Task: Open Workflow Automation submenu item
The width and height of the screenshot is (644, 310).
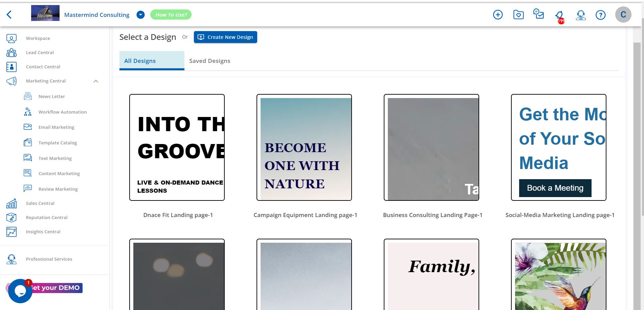Action: pos(63,112)
